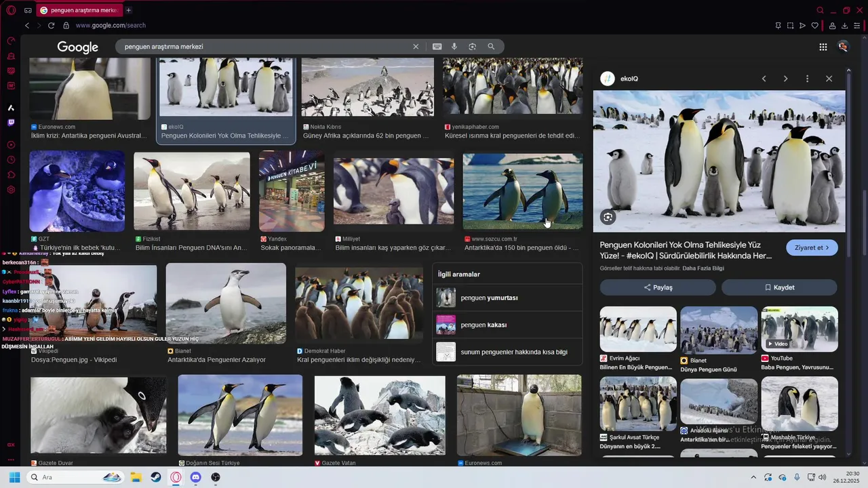Select sunum penguenler hakkında kısa bilgi
Viewport: 868px width, 488px height.
point(507,352)
